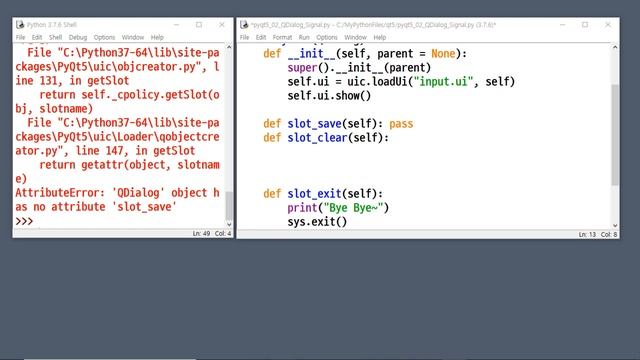640x360 pixels.
Task: Click 'bj, slotname)' text in shell
Action: (x=54, y=109)
